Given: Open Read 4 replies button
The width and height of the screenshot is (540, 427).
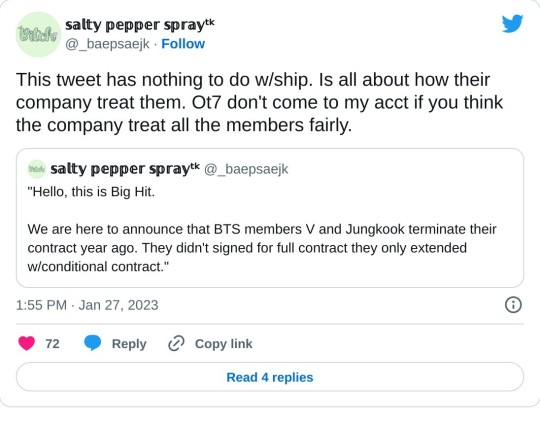Looking at the screenshot, I should tap(270, 377).
